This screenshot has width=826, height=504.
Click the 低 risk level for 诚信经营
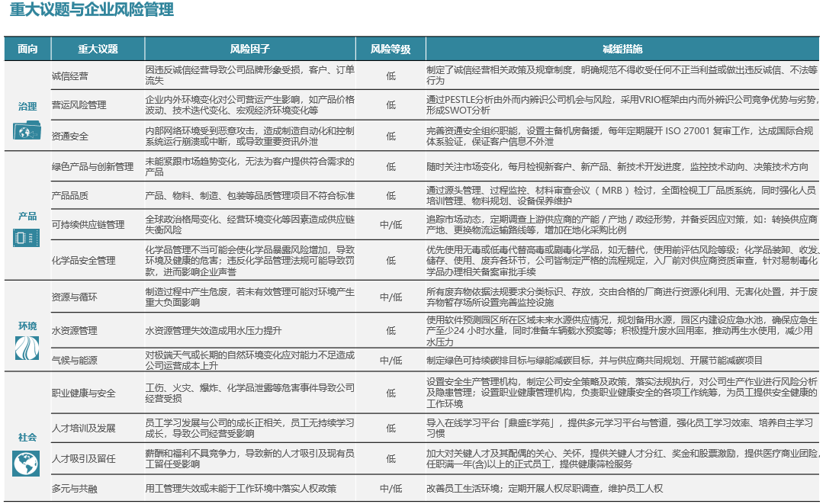click(391, 75)
